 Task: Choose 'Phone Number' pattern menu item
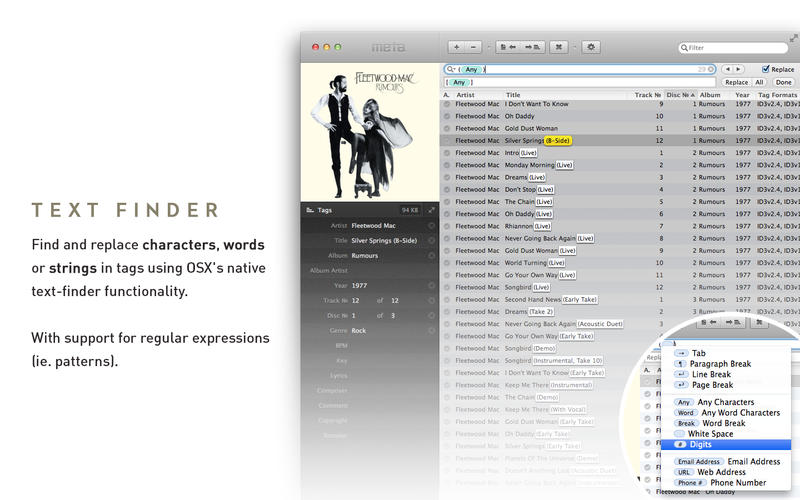pyautogui.click(x=726, y=483)
